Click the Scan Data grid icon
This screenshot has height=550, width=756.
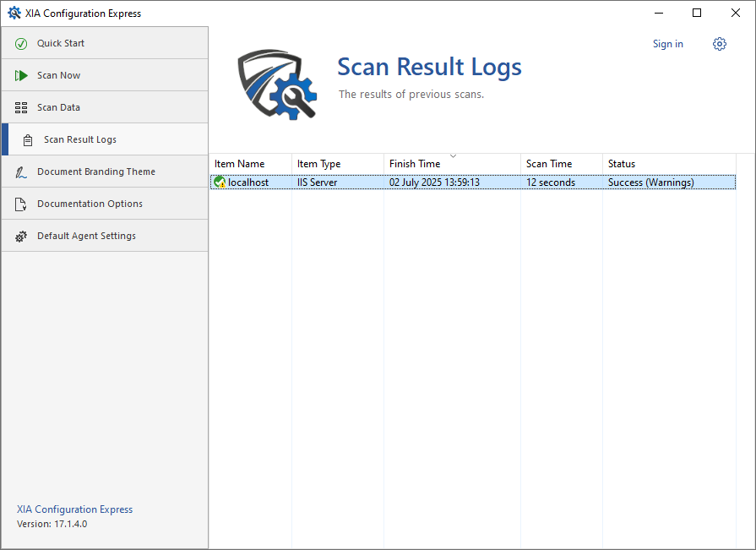pos(21,107)
